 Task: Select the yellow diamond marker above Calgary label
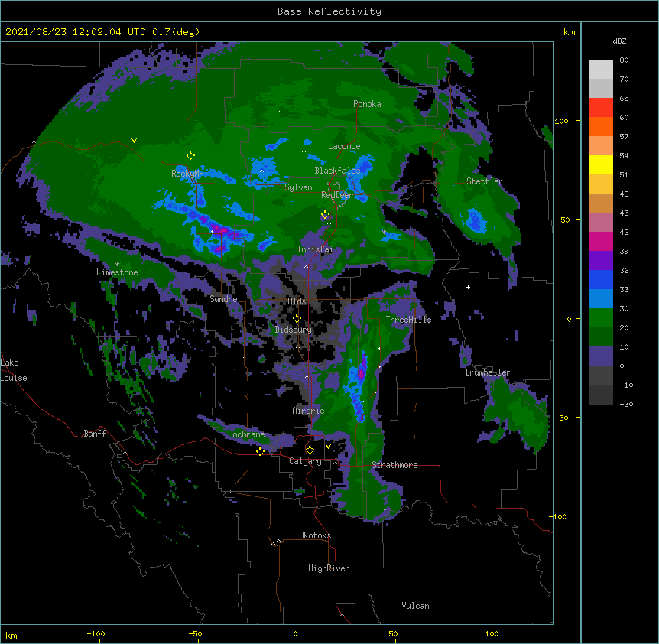(x=310, y=450)
